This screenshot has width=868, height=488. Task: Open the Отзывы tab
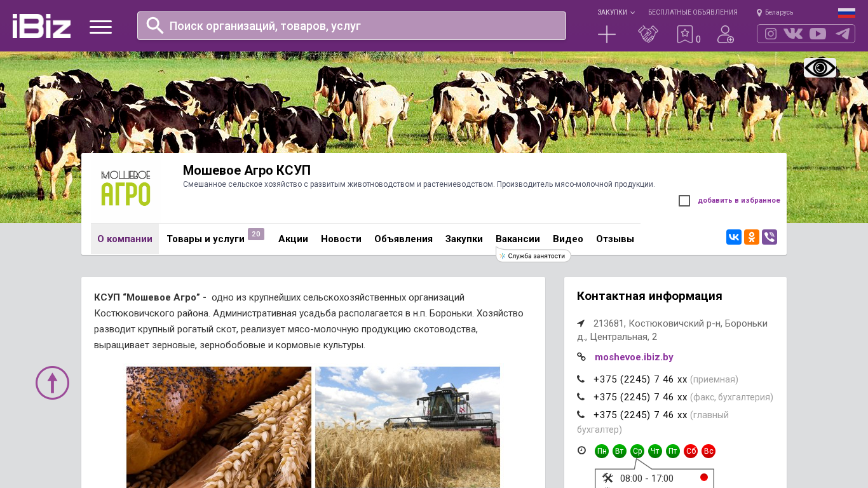click(x=615, y=239)
